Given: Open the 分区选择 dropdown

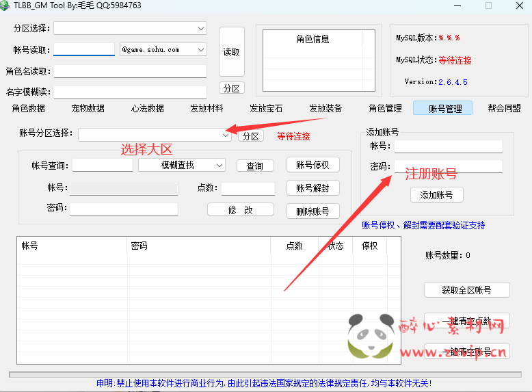Looking at the screenshot, I should pos(131,29).
